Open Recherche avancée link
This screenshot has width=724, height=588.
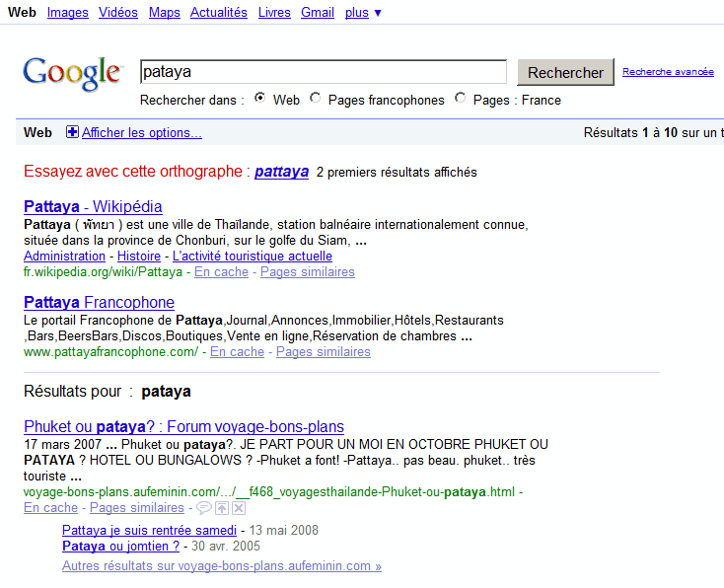pos(668,72)
